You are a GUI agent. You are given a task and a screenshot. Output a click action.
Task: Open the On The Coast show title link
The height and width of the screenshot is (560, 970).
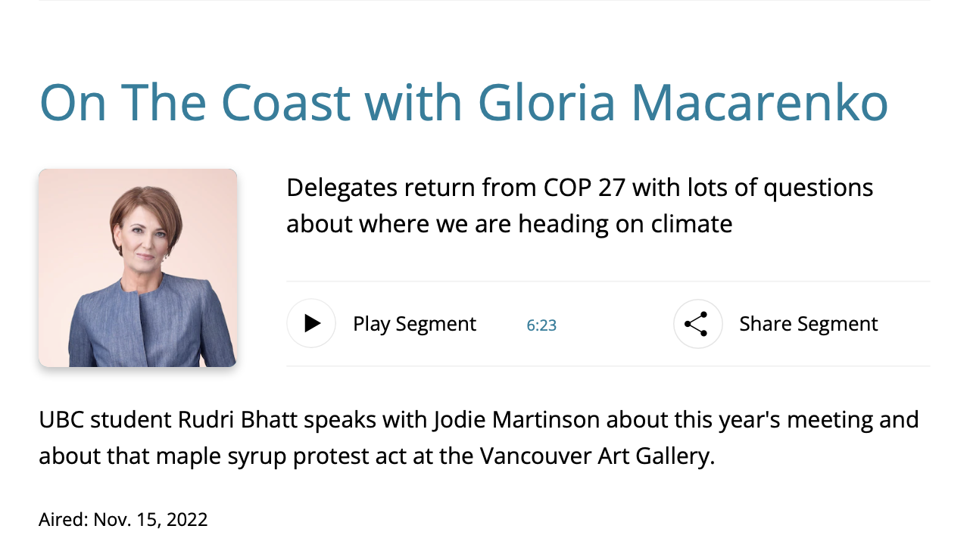463,103
